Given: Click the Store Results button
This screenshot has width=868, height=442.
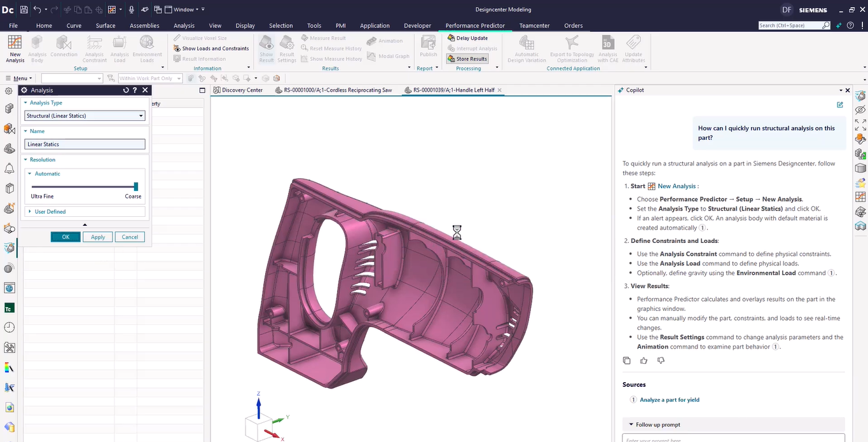Looking at the screenshot, I should point(467,59).
